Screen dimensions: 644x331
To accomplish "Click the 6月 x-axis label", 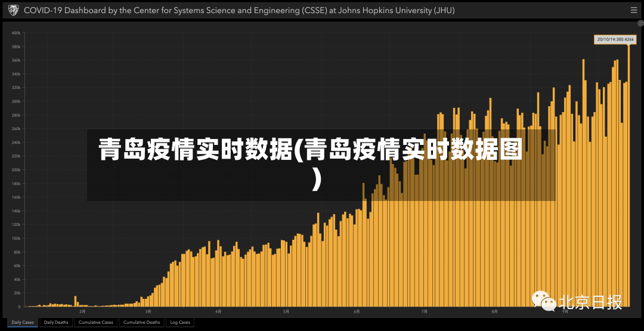I will point(357,311).
